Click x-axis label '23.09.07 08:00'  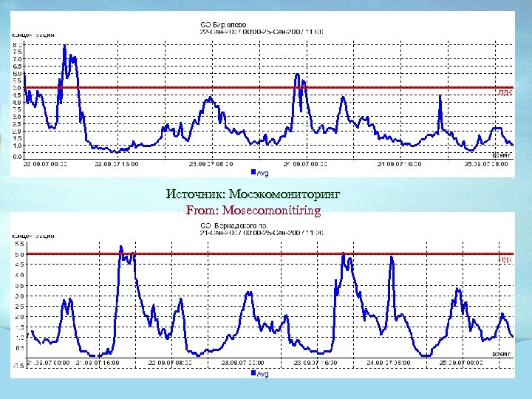[211, 164]
